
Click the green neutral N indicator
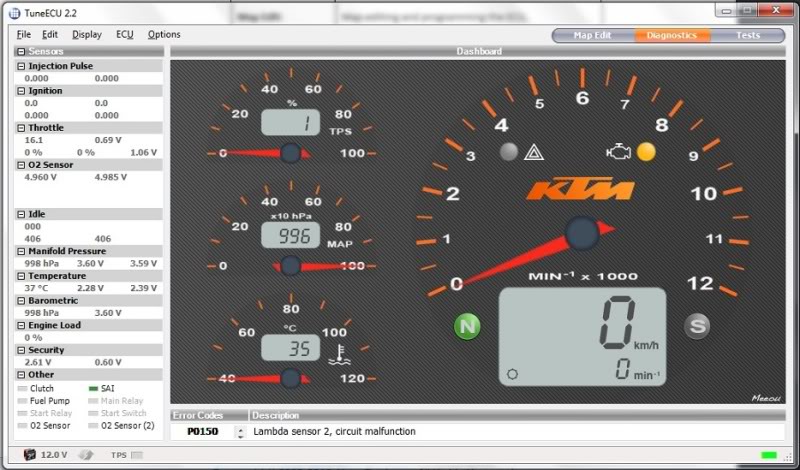point(467,326)
